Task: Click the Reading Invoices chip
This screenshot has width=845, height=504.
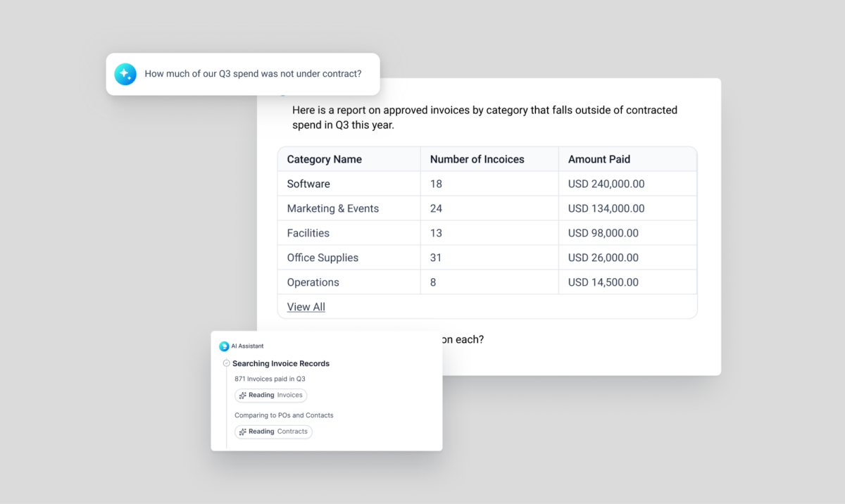Action: point(271,396)
